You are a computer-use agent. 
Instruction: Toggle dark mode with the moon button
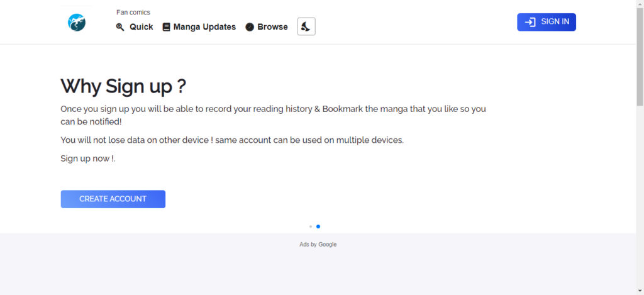pos(306,26)
